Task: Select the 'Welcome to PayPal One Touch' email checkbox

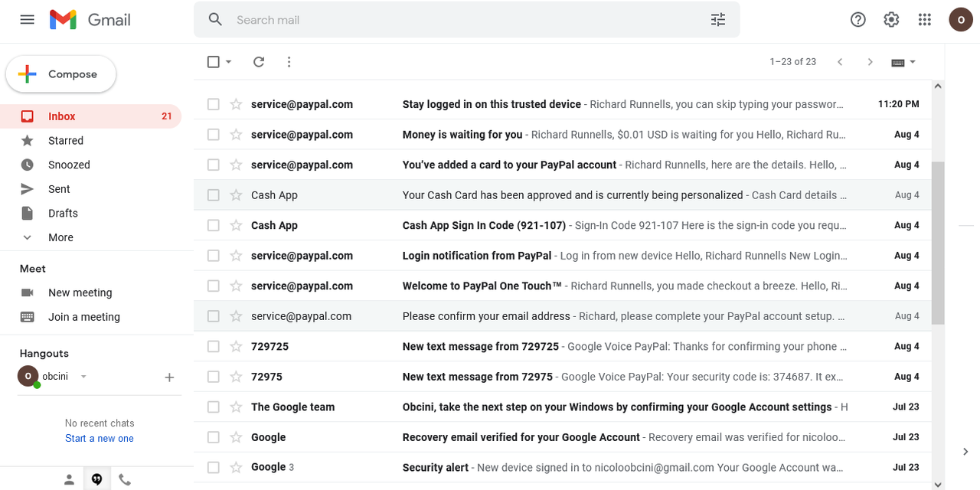Action: tap(214, 286)
